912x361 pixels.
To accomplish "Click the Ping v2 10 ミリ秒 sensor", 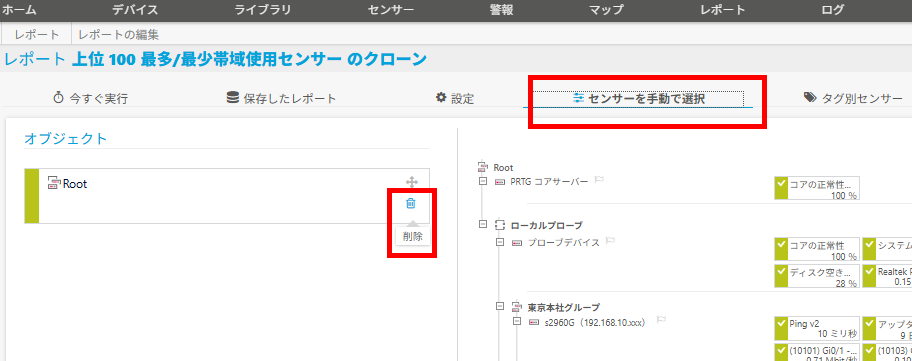I will [x=817, y=328].
